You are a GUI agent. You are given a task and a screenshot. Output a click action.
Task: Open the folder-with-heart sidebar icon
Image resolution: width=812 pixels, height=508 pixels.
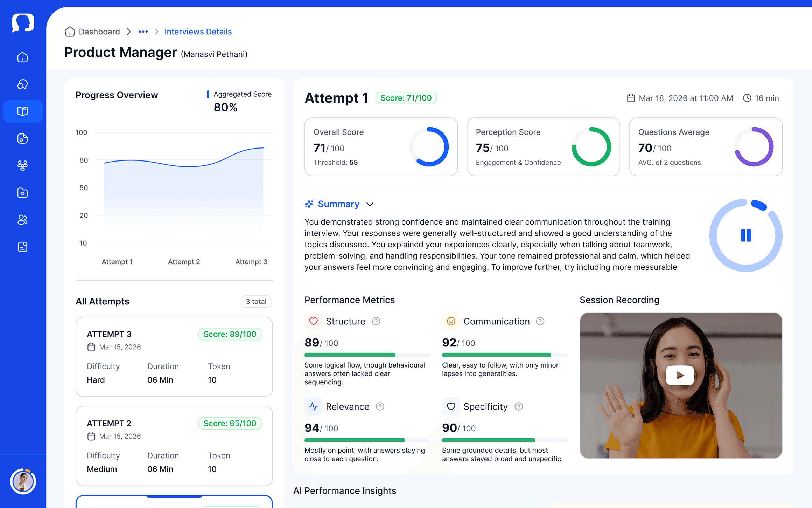(23, 193)
